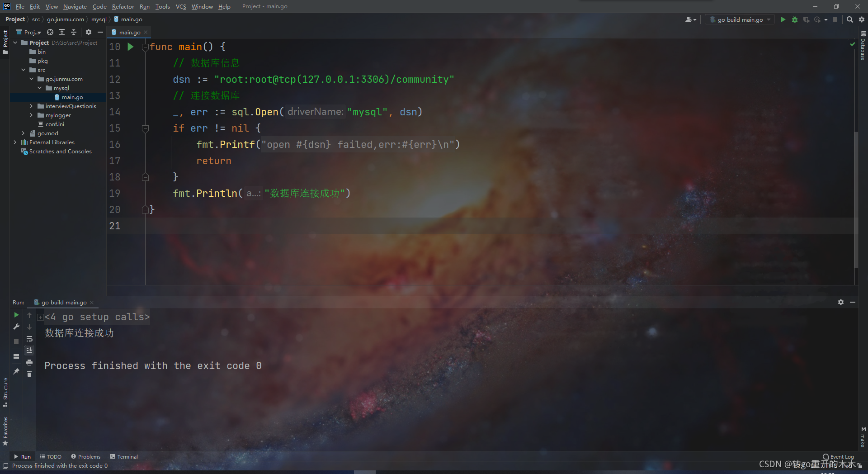This screenshot has height=474, width=868.
Task: Collapse the mysql folder
Action: [x=40, y=88]
